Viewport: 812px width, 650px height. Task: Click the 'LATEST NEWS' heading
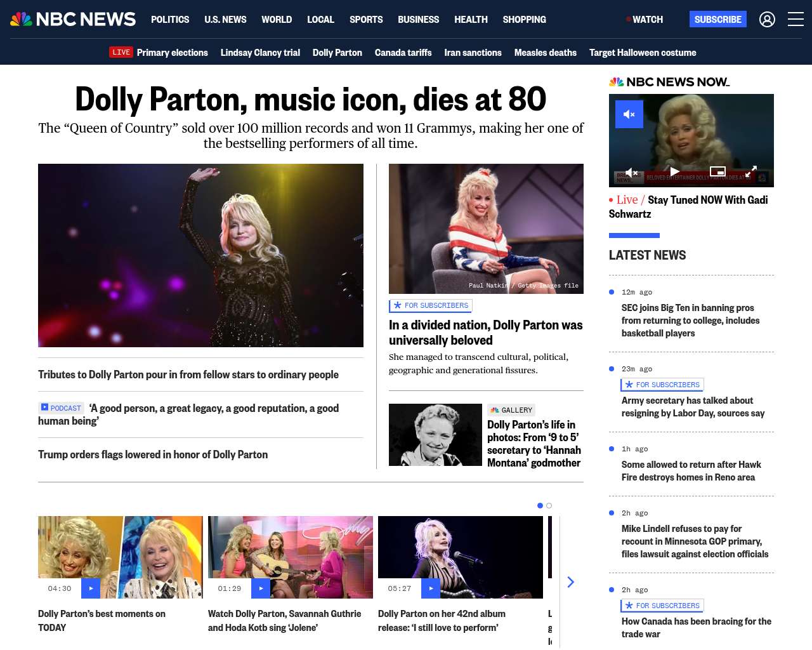pyautogui.click(x=648, y=255)
